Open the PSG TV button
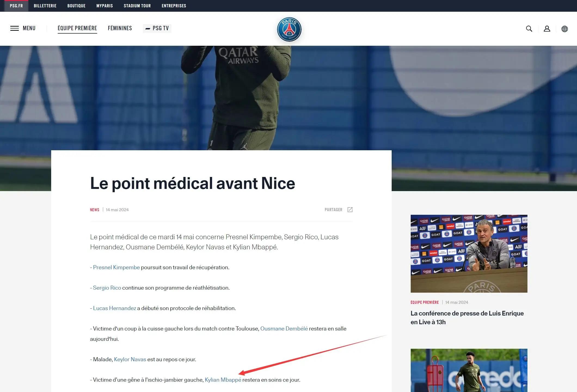The image size is (577, 392). (157, 28)
